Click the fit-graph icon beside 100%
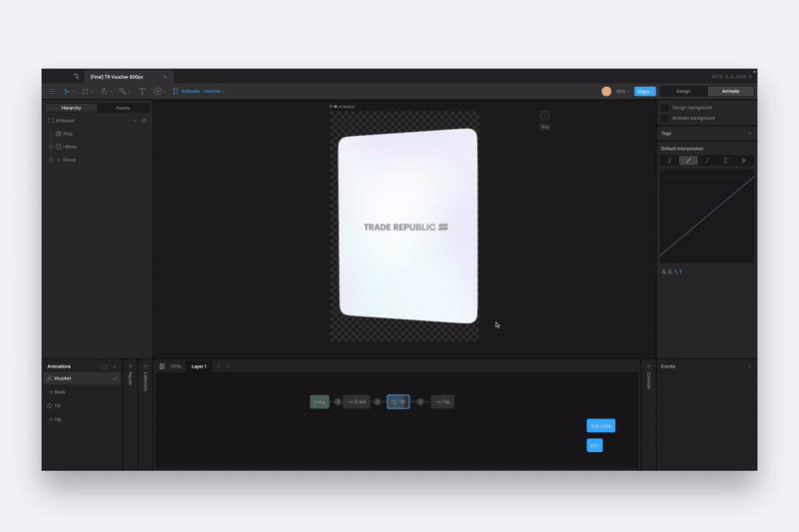 (x=162, y=366)
